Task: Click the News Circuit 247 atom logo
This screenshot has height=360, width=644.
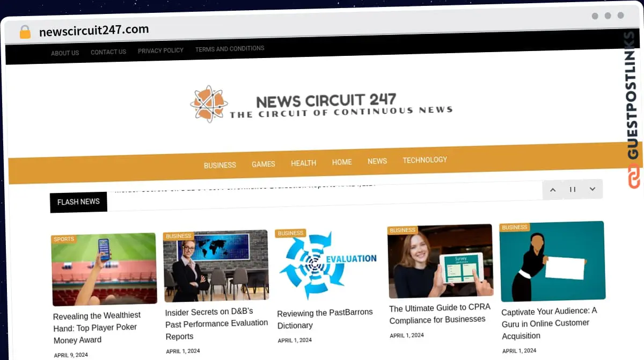Action: click(x=209, y=104)
